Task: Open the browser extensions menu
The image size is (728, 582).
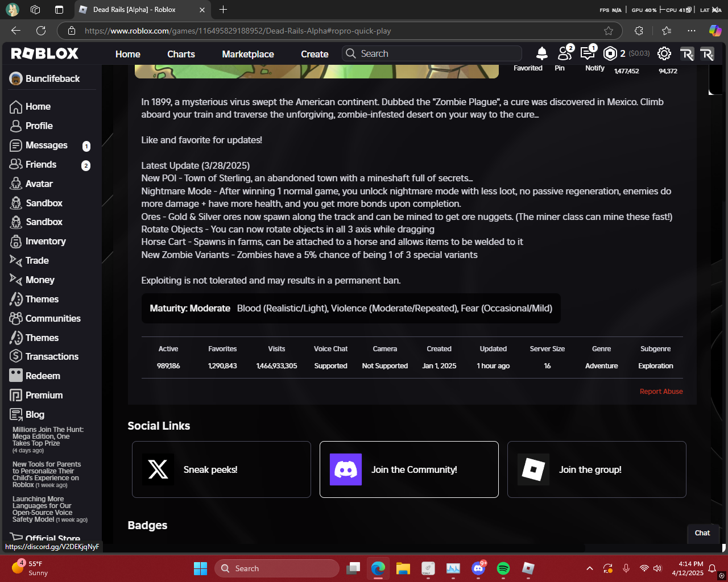Action: coord(639,31)
